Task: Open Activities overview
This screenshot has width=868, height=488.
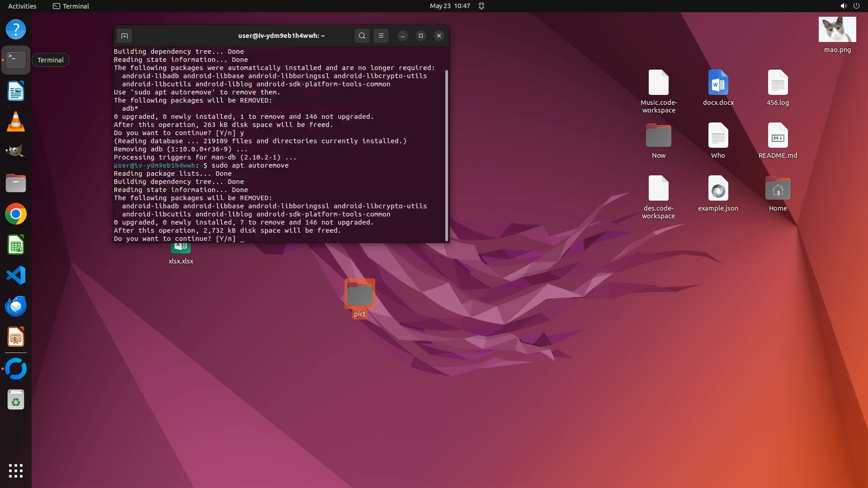Action: (22, 6)
